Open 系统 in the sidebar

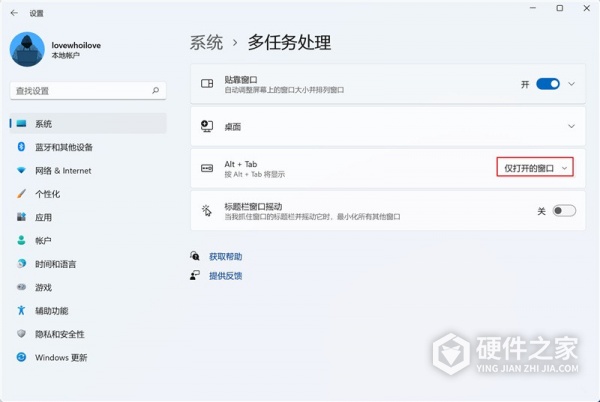tap(88, 124)
